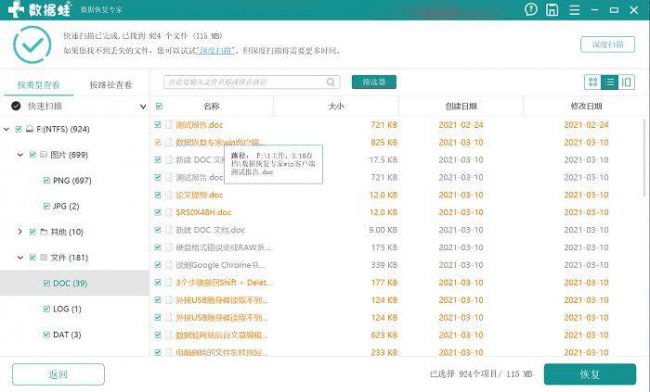Uncheck checkbox for SRS0X48H.doc
Viewport: 650px width, 392px height.
point(158,212)
